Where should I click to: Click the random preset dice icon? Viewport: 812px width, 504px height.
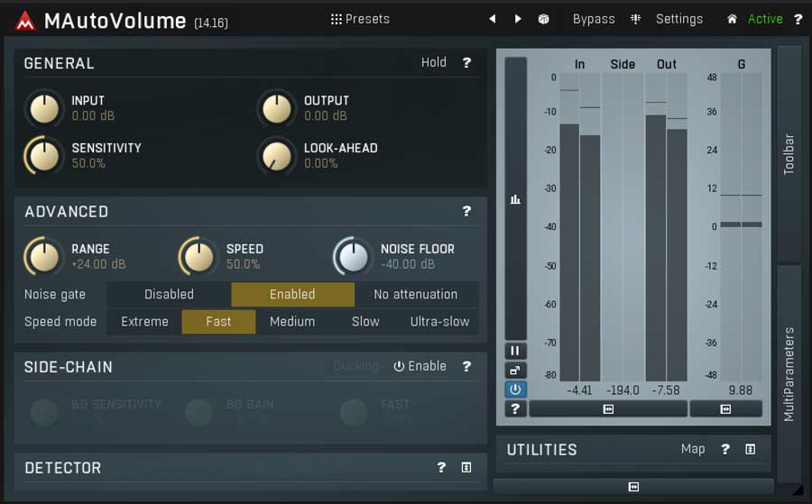click(x=543, y=19)
